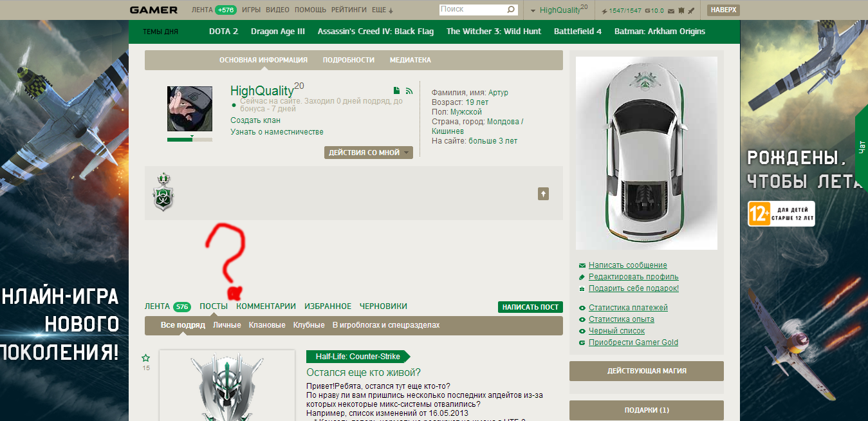Open the ДЕЙСТВИЯ СО МНОЙ dropdown
The image size is (868, 421).
coord(369,153)
